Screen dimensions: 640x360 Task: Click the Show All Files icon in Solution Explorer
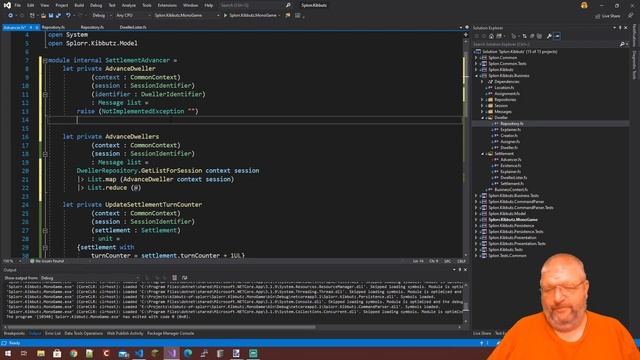click(540, 36)
